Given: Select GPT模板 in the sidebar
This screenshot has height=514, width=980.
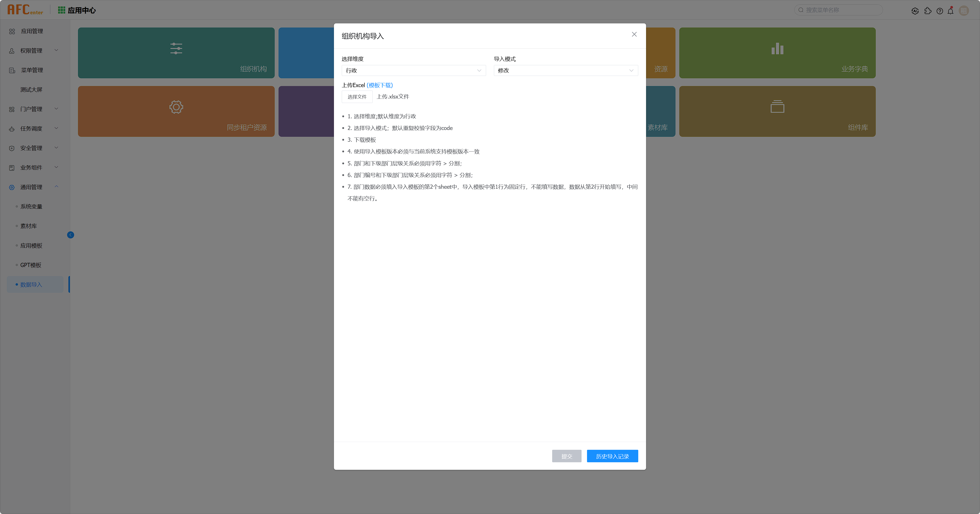Looking at the screenshot, I should pos(30,265).
